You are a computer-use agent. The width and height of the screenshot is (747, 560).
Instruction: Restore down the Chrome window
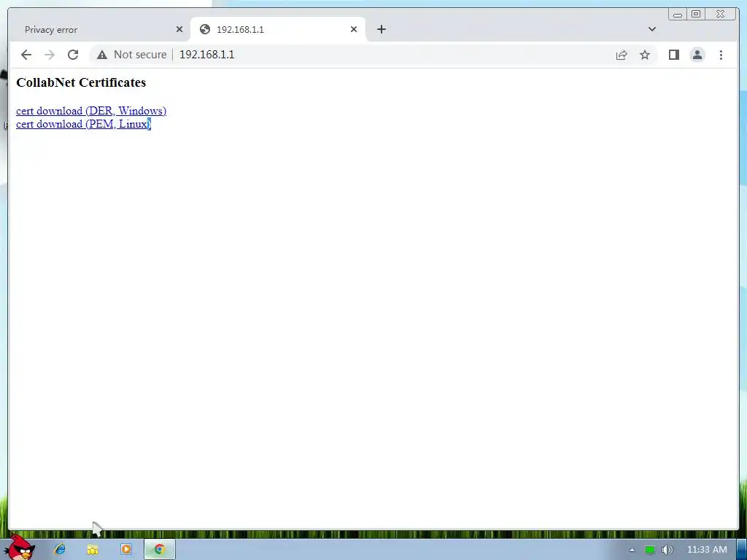[695, 15]
